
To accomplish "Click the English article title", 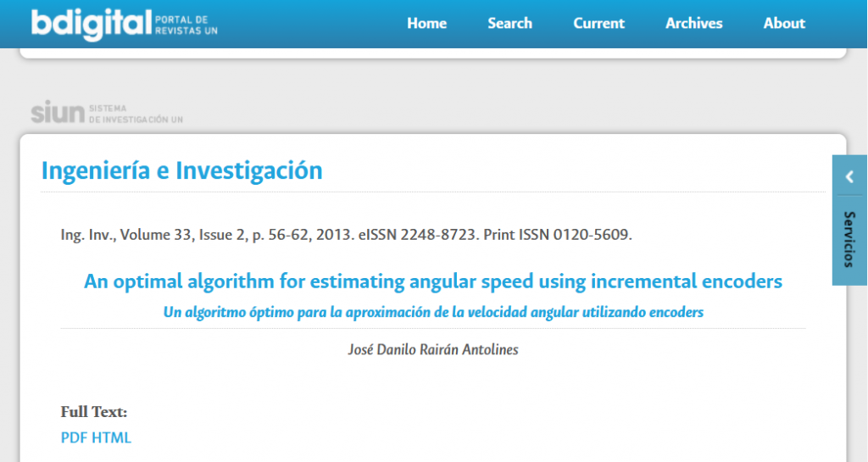I will pos(432,281).
